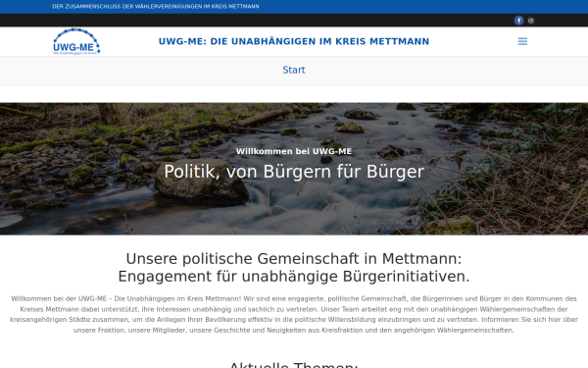Click the UWG-ME logo image

click(x=76, y=41)
